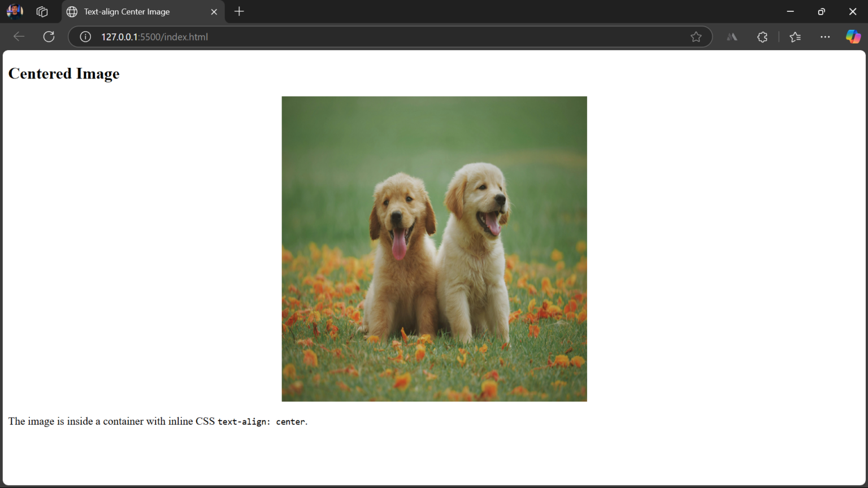Click the M-shaped extension icon
The image size is (868, 488).
(732, 37)
